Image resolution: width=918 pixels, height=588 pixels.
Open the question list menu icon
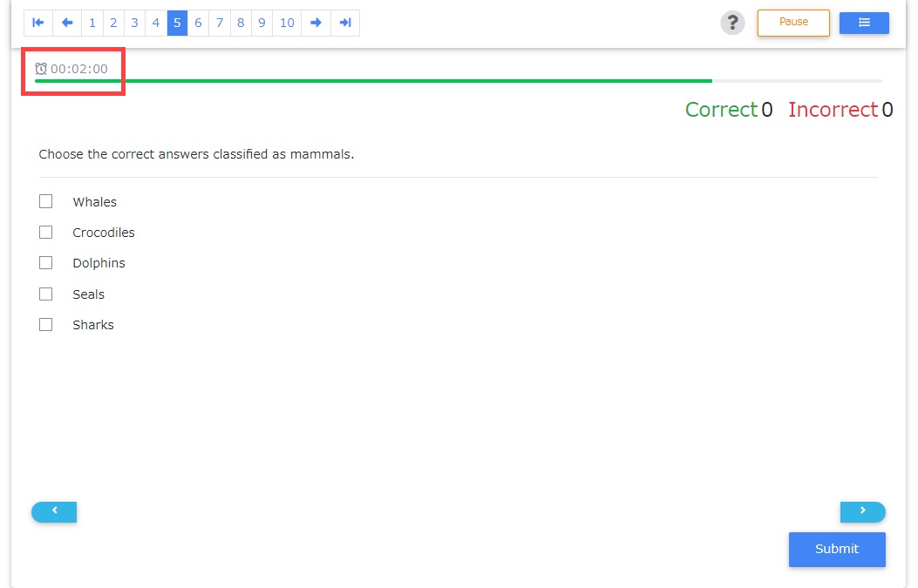pos(864,23)
